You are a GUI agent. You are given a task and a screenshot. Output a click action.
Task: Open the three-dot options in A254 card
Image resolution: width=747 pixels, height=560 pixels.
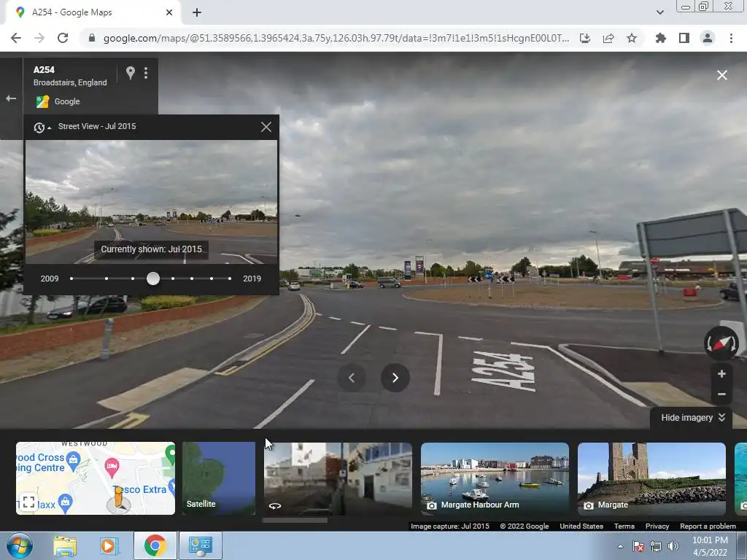tap(146, 73)
